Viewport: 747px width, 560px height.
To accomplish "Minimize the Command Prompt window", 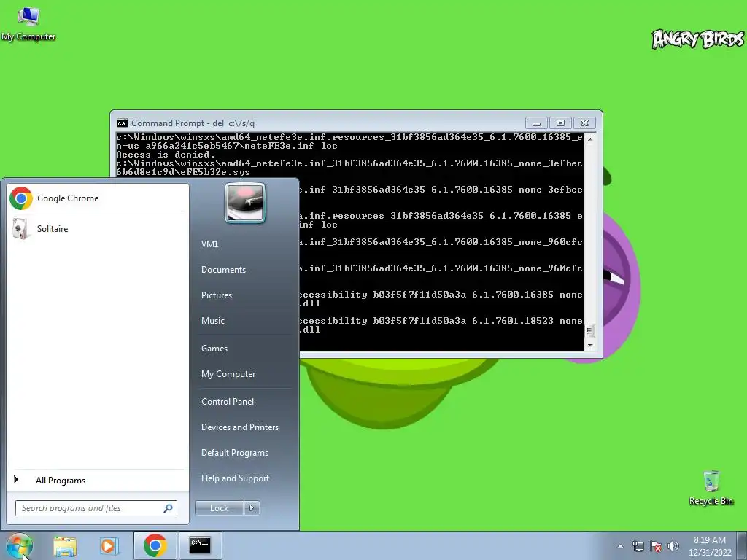I will (x=536, y=122).
